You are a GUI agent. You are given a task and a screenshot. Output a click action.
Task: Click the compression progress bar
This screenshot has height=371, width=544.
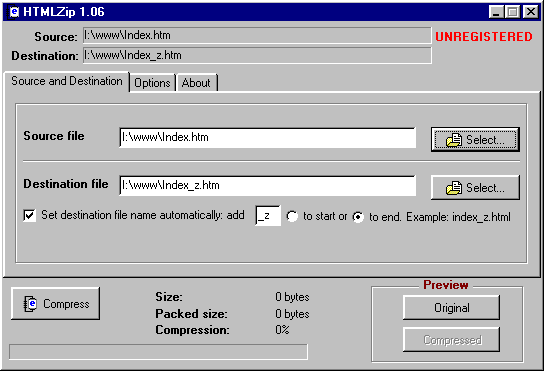click(158, 352)
